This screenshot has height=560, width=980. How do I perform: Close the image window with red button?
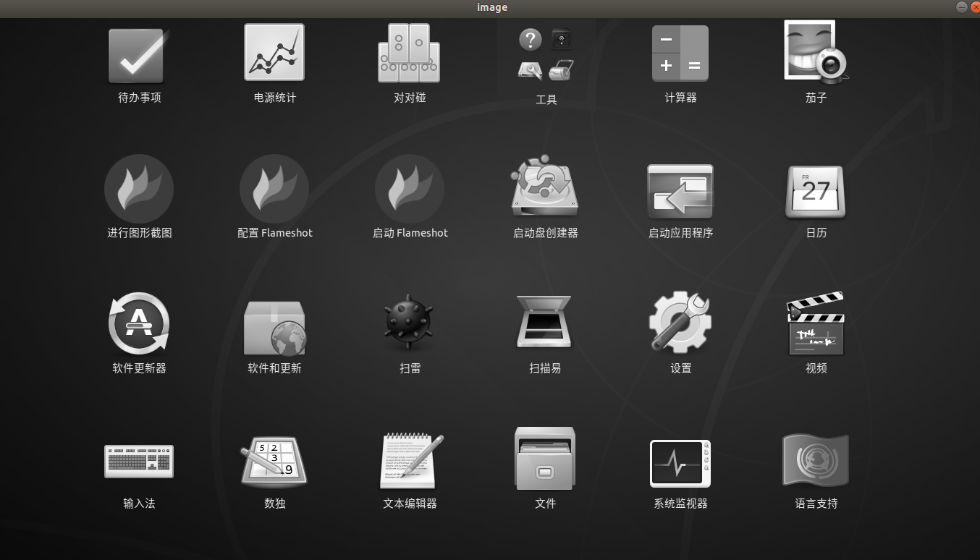(x=974, y=7)
